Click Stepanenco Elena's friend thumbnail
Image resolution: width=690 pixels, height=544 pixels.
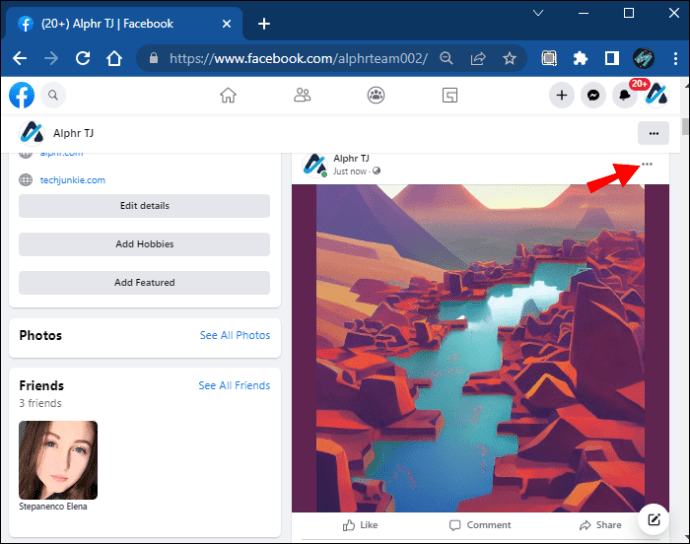point(58,460)
